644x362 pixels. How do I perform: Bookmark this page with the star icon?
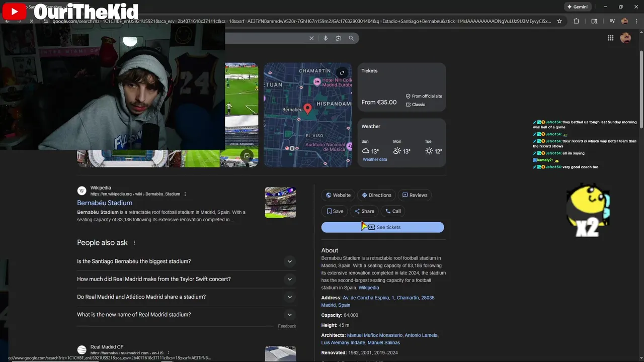(x=559, y=21)
